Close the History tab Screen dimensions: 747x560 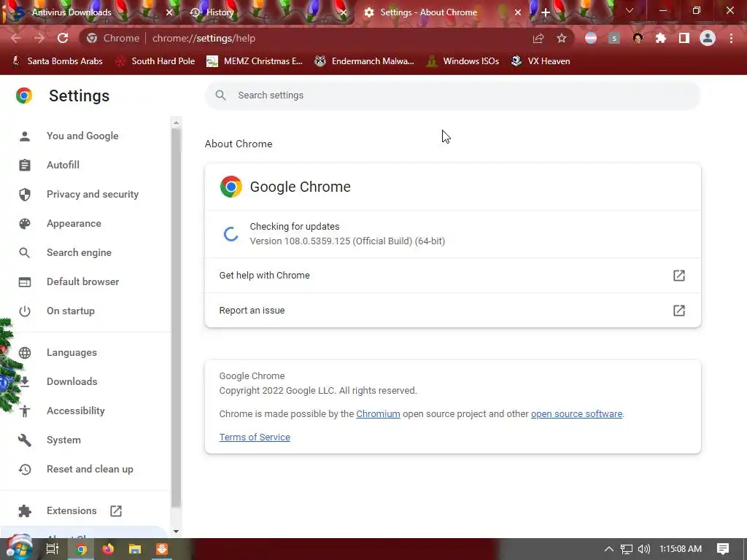click(x=344, y=12)
